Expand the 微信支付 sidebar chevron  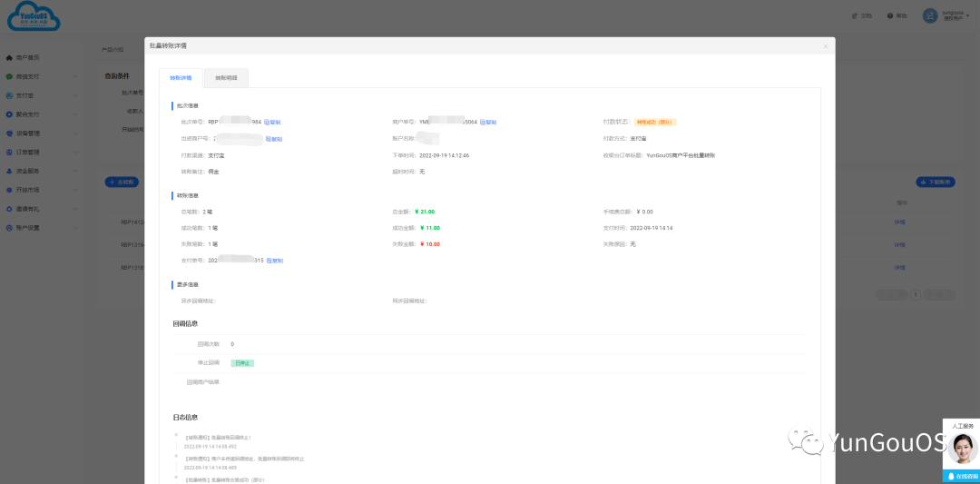pyautogui.click(x=75, y=77)
